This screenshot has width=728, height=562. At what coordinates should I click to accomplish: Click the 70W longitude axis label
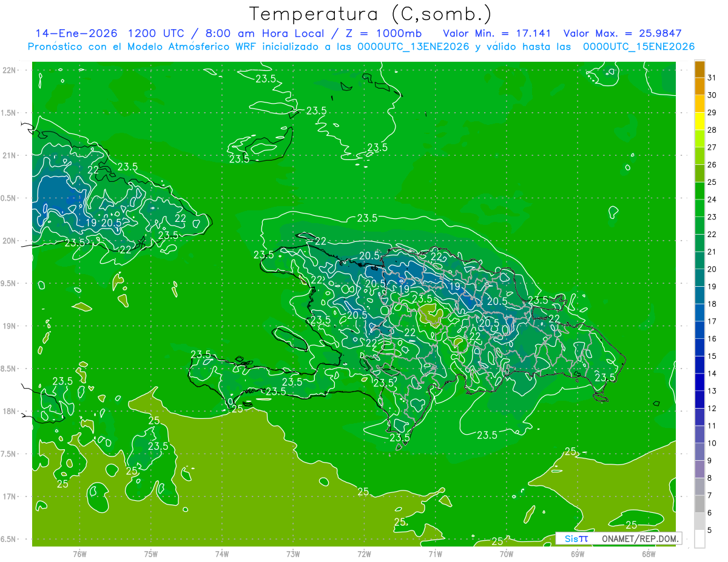pyautogui.click(x=507, y=554)
